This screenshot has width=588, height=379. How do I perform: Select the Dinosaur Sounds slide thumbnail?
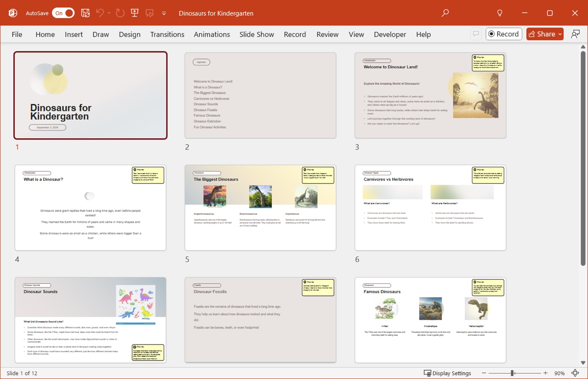(91, 320)
